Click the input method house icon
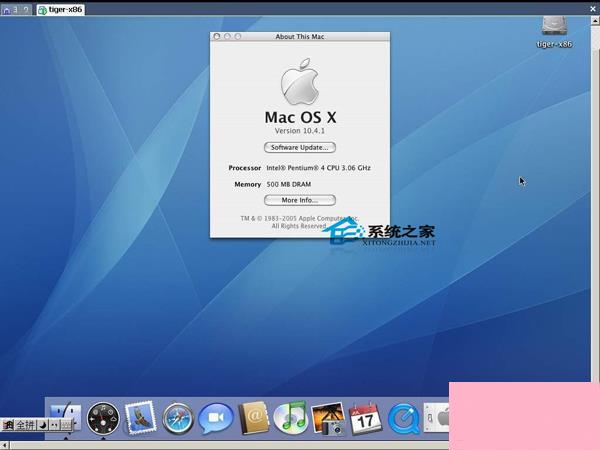This screenshot has height=450, width=600. (8, 425)
